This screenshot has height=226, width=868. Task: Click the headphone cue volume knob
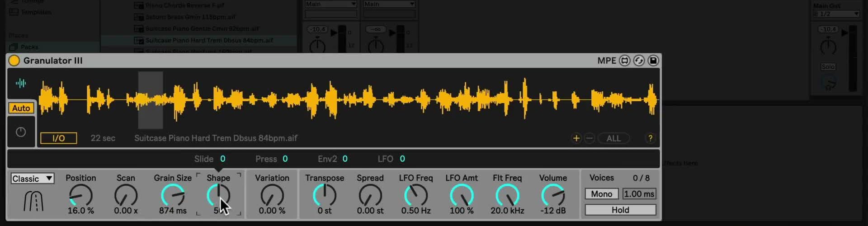[x=828, y=83]
